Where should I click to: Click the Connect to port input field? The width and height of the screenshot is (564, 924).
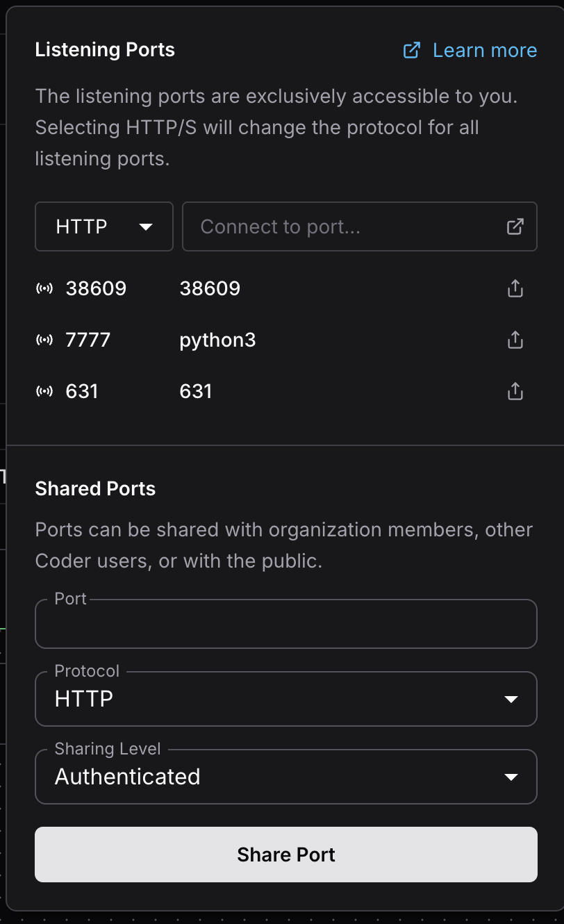pyautogui.click(x=347, y=226)
